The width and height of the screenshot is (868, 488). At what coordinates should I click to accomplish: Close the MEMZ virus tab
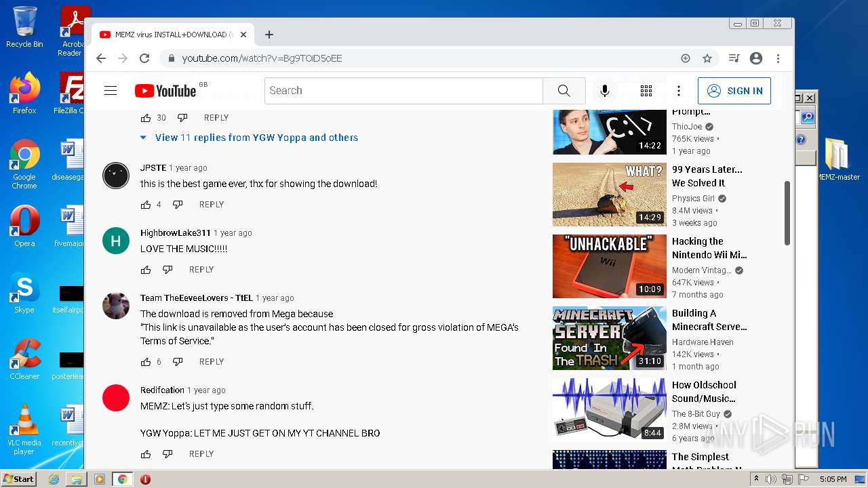click(243, 35)
